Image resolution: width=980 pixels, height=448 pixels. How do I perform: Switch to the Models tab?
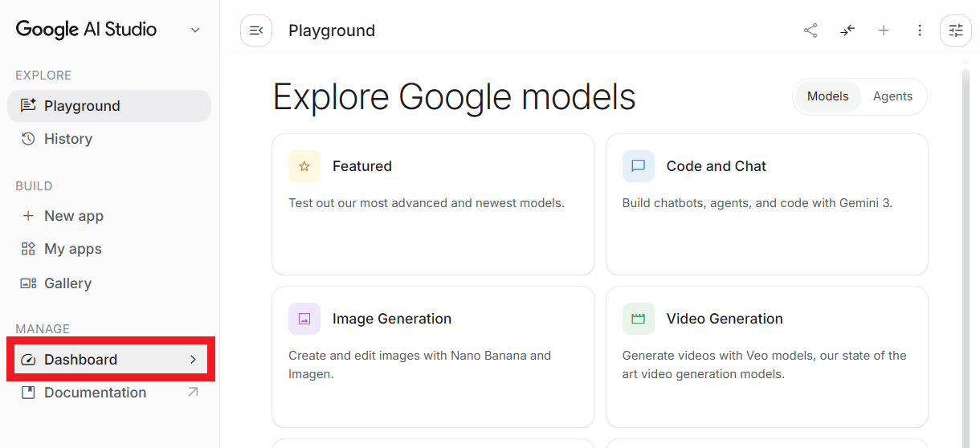click(827, 96)
